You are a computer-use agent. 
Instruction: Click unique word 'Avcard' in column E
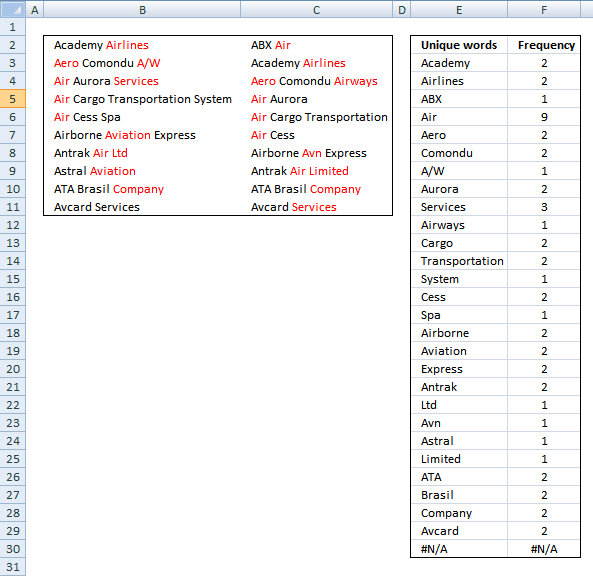pos(459,531)
